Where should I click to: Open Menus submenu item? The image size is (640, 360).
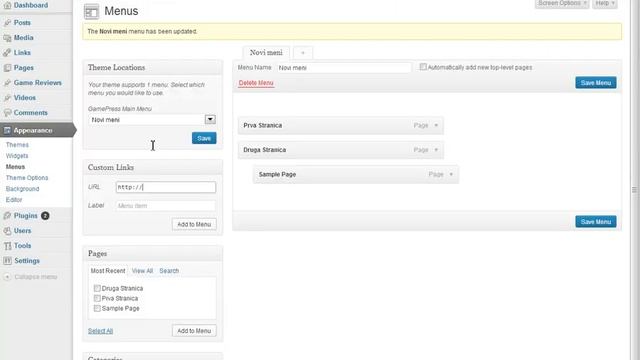coord(16,167)
